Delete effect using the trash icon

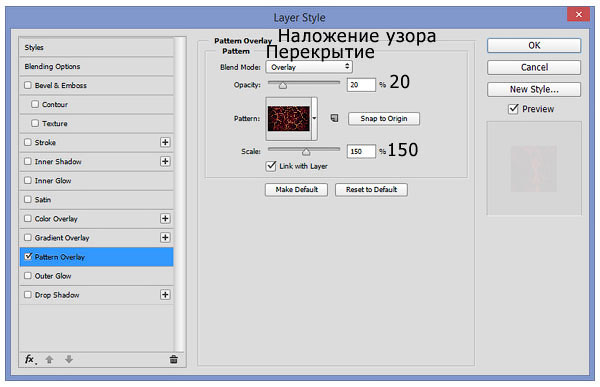coord(173,359)
